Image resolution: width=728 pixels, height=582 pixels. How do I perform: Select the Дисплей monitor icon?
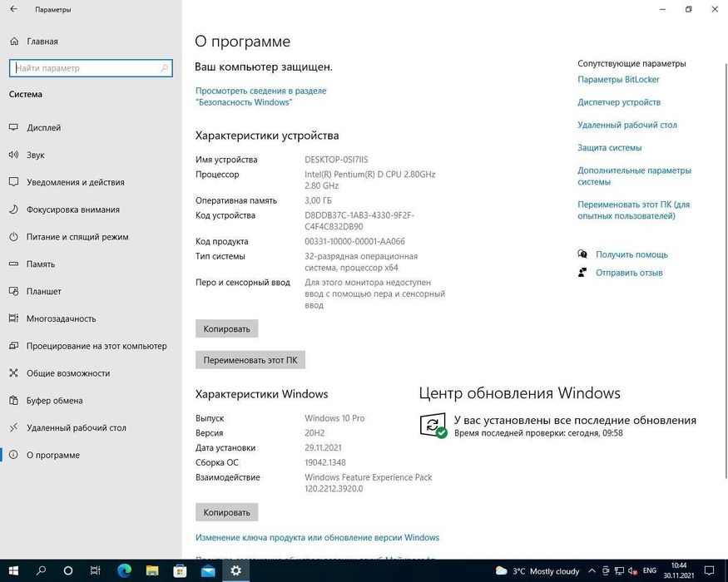[14, 127]
